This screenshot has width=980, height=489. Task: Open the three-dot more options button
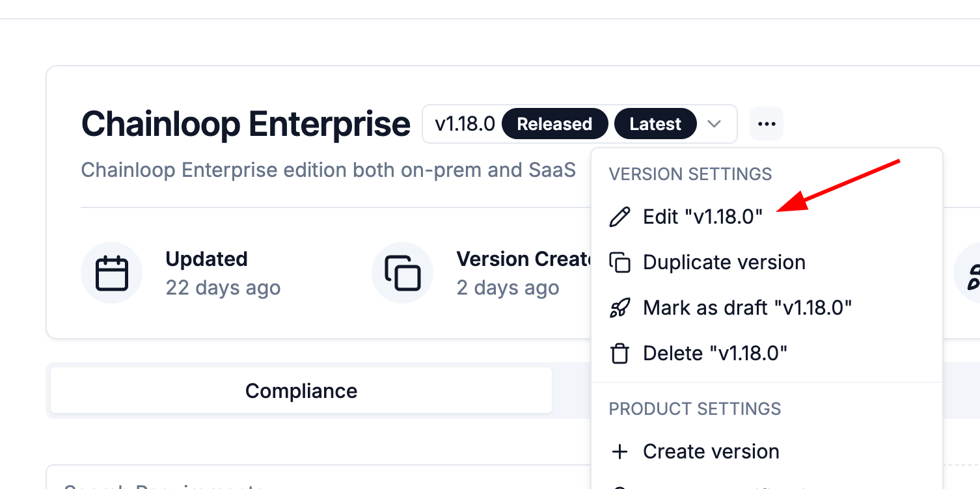pyautogui.click(x=767, y=124)
